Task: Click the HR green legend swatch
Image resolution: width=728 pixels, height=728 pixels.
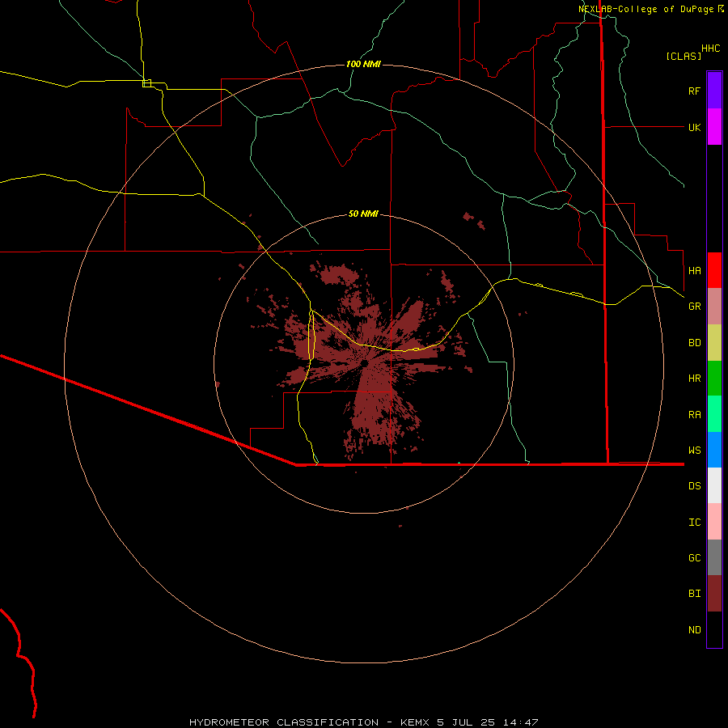Action: point(714,379)
